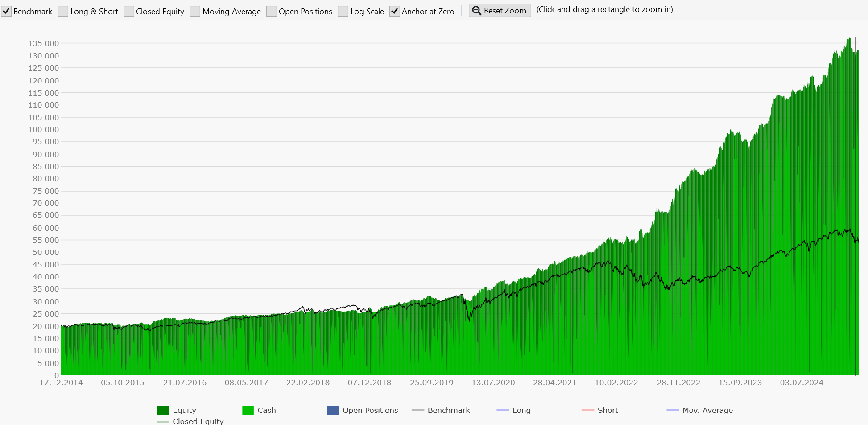Click the 'Benchmark' legend label

pyautogui.click(x=449, y=410)
